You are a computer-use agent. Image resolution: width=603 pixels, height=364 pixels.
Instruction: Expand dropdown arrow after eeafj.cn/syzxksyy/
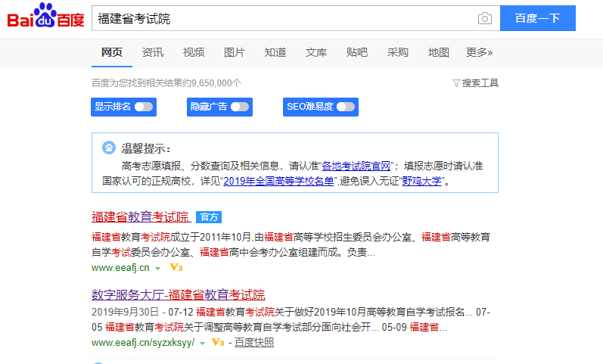202,344
